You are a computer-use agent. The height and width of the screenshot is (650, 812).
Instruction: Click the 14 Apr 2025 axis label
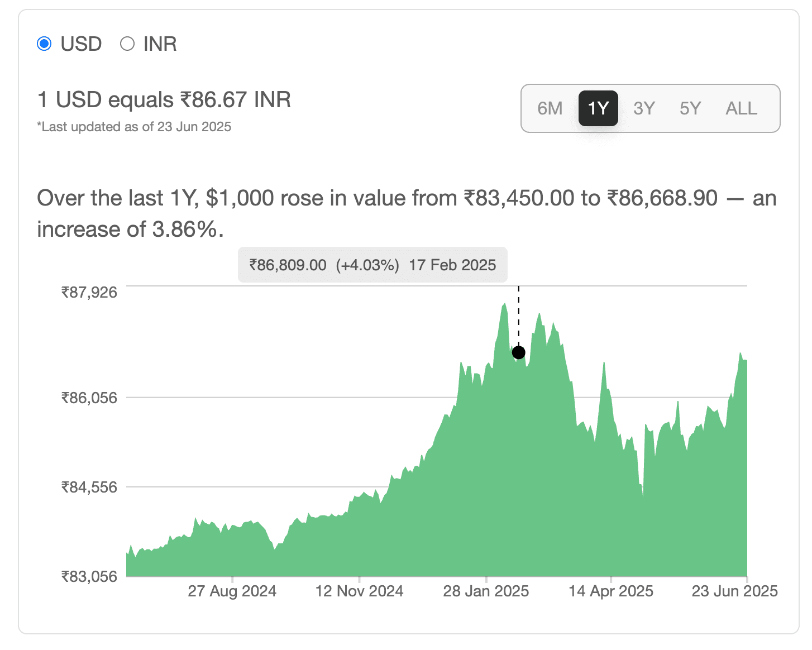(611, 591)
